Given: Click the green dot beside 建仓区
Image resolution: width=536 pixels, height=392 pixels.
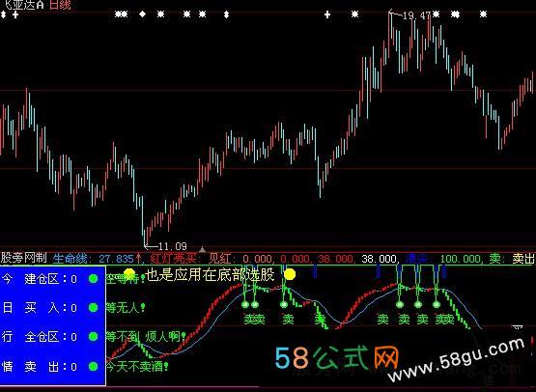Looking at the screenshot, I should tap(93, 278).
